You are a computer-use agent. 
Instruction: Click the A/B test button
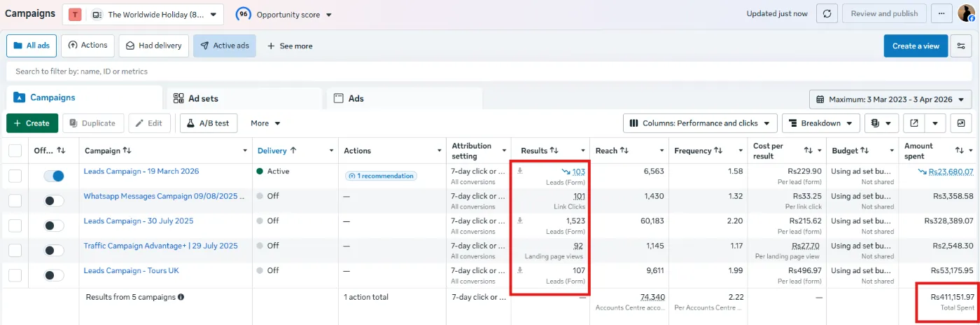coord(209,123)
